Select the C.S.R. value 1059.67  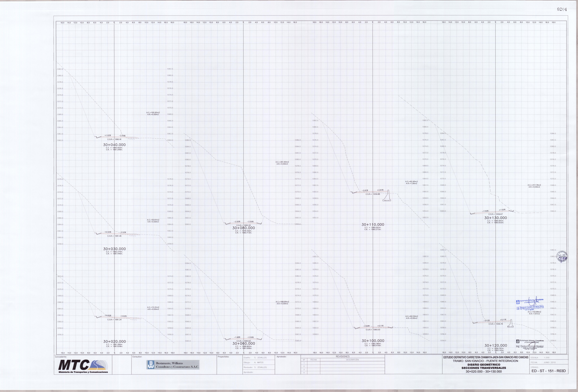(x=499, y=214)
